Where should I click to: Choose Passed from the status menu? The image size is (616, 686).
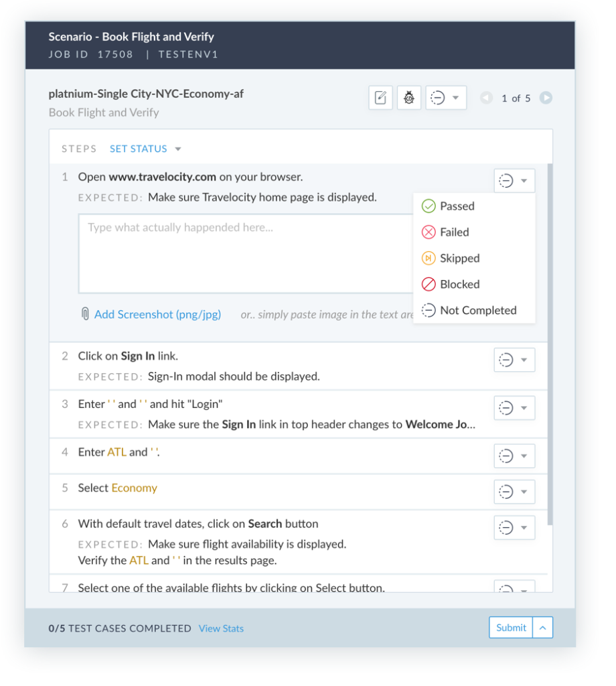coord(457,206)
